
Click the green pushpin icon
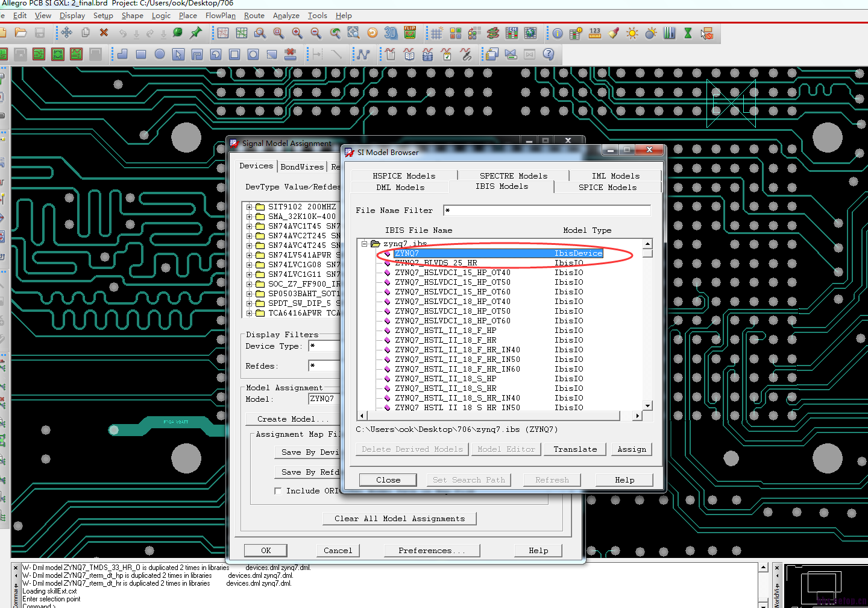196,33
